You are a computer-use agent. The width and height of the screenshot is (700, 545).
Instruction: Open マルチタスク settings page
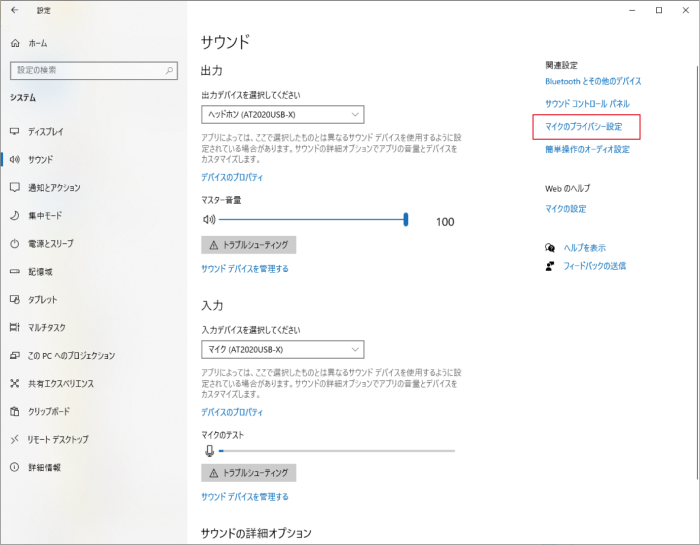(x=47, y=328)
